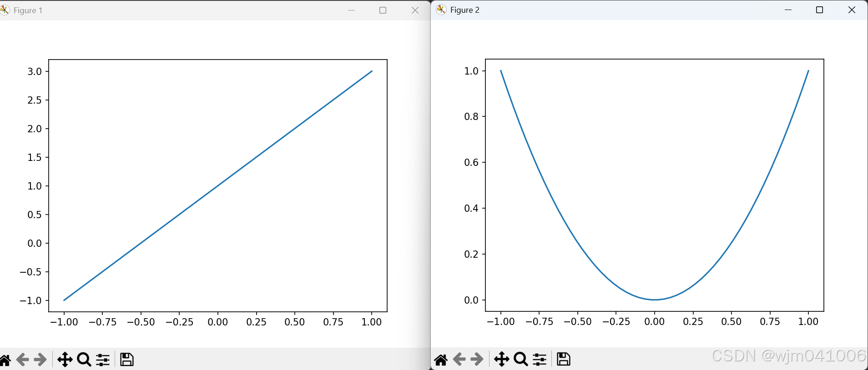Click y-axis label 0.2 in Figure 2
This screenshot has width=868, height=370.
[x=471, y=254]
